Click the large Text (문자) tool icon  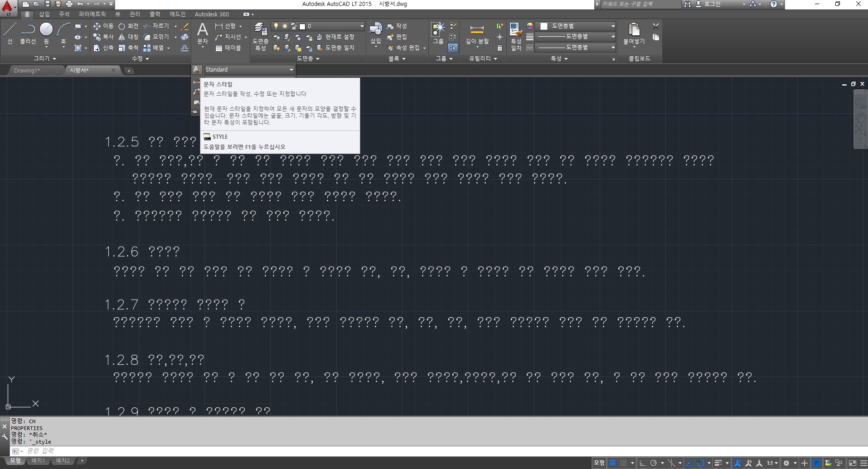[203, 30]
